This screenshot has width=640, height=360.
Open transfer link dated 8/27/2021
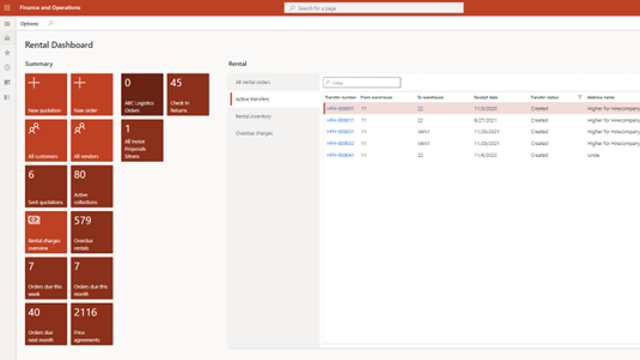point(340,120)
